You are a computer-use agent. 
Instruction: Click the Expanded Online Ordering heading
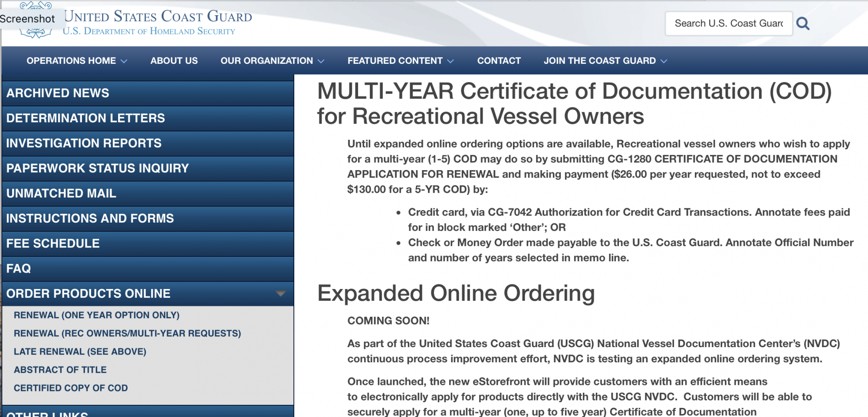[x=456, y=293]
